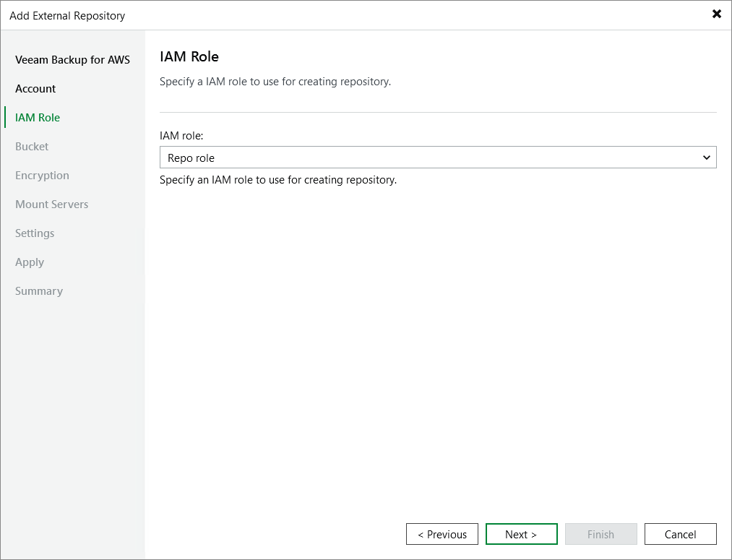The width and height of the screenshot is (732, 560).
Task: Click the Add External Repository title text
Action: (67, 16)
